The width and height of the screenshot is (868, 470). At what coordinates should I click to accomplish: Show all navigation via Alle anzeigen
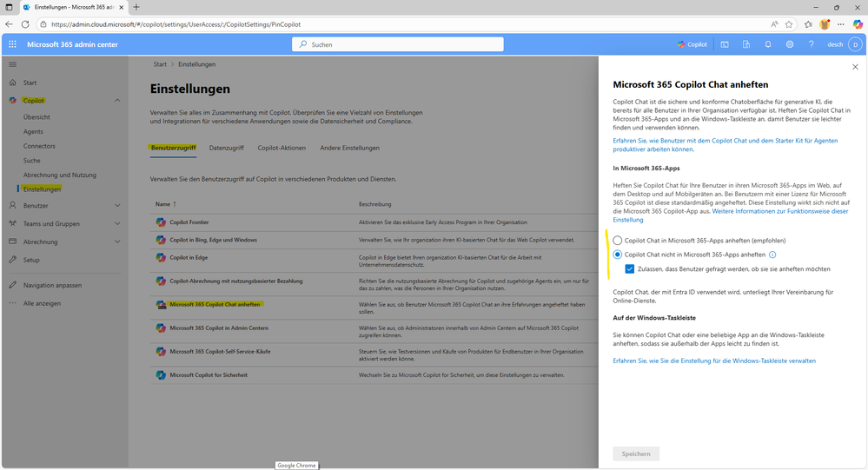click(x=42, y=303)
